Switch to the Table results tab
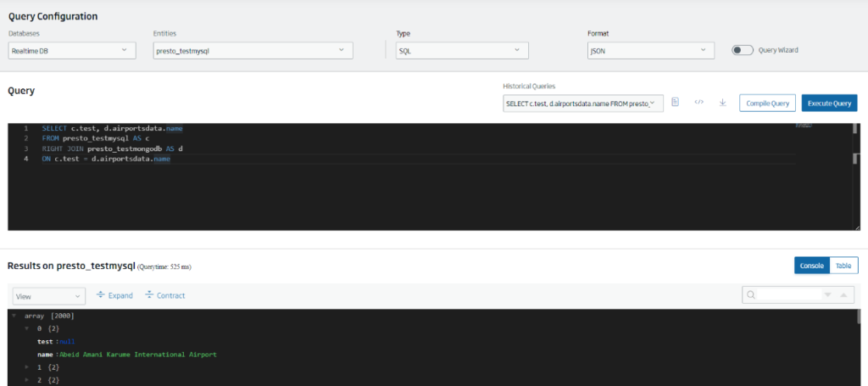This screenshot has height=386, width=868. [843, 266]
